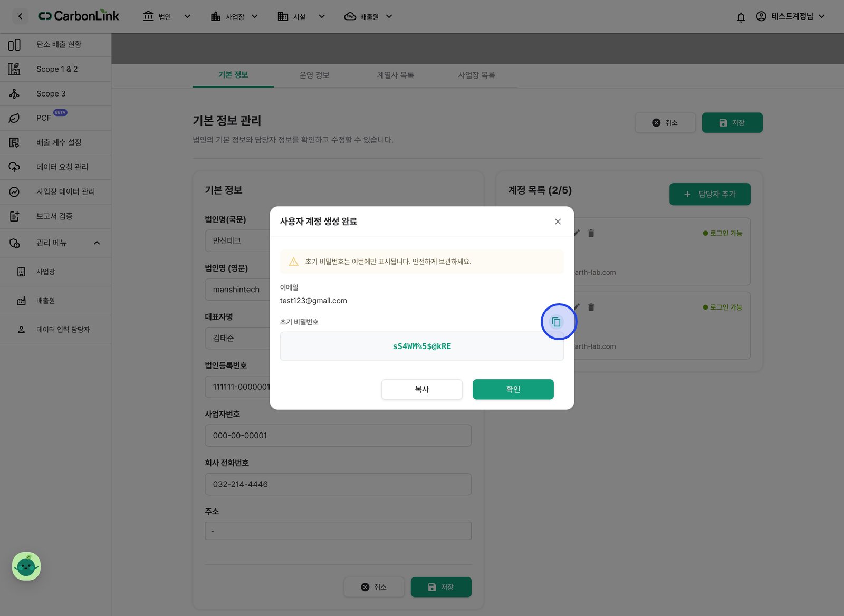Switch to the 계열사 목록 tab
Viewport: 844px width, 616px height.
click(x=396, y=75)
